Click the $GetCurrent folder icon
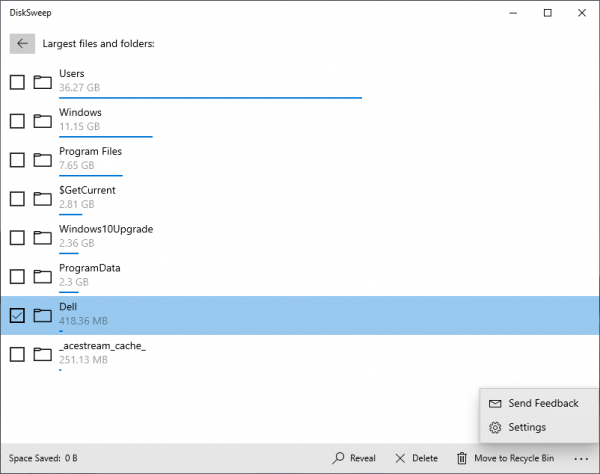The height and width of the screenshot is (474, 600). tap(42, 199)
